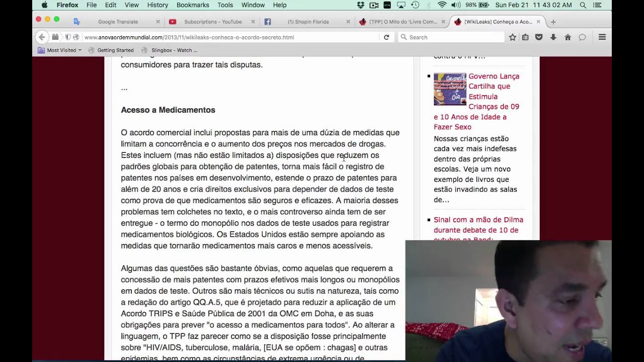The image size is (644, 362).
Task: Open Sinal com a mão de Dilma link
Action: coord(478,230)
